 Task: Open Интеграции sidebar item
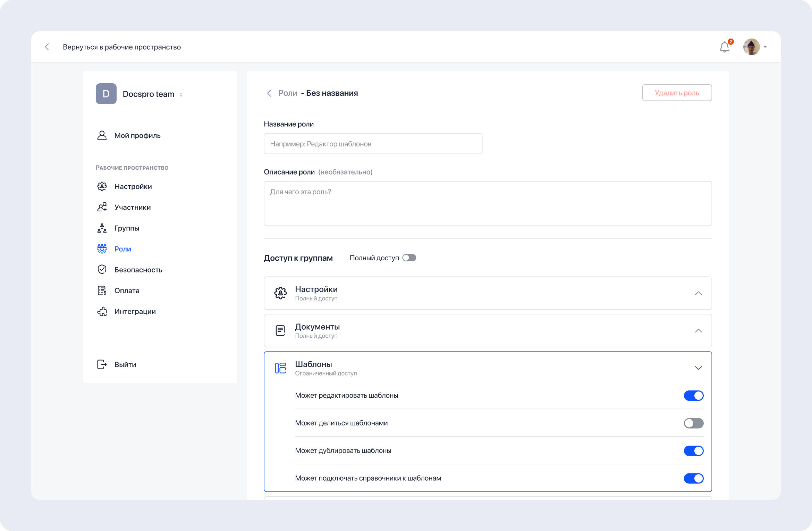pos(135,311)
